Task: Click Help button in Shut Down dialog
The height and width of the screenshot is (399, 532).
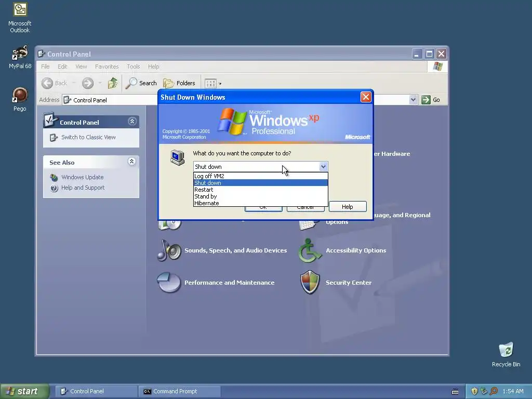Action: (348, 207)
